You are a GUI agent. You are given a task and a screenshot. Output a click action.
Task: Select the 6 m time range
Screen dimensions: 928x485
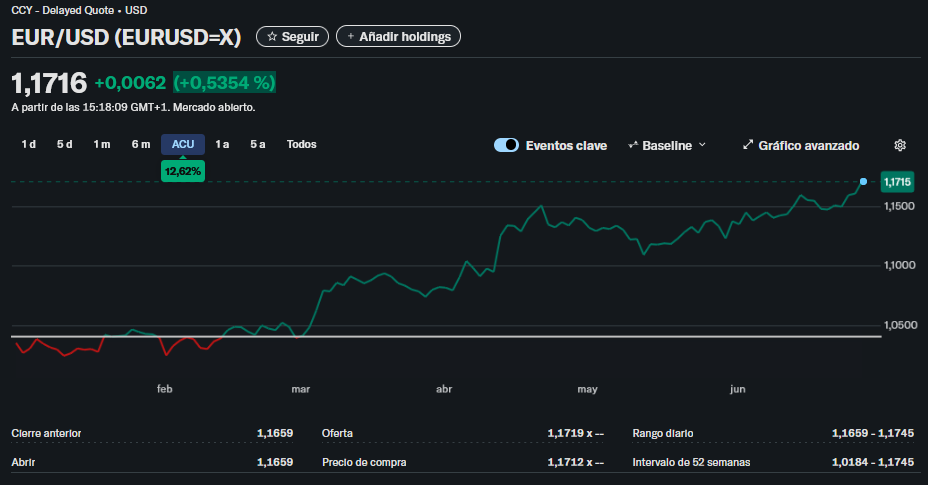point(141,144)
